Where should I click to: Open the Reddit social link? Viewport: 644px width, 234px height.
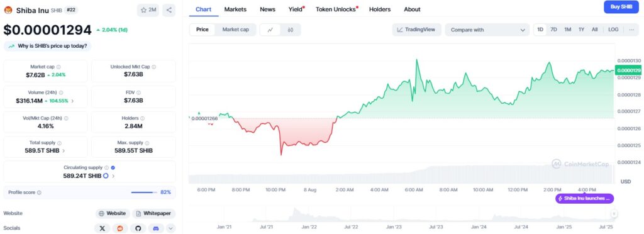coord(120,228)
